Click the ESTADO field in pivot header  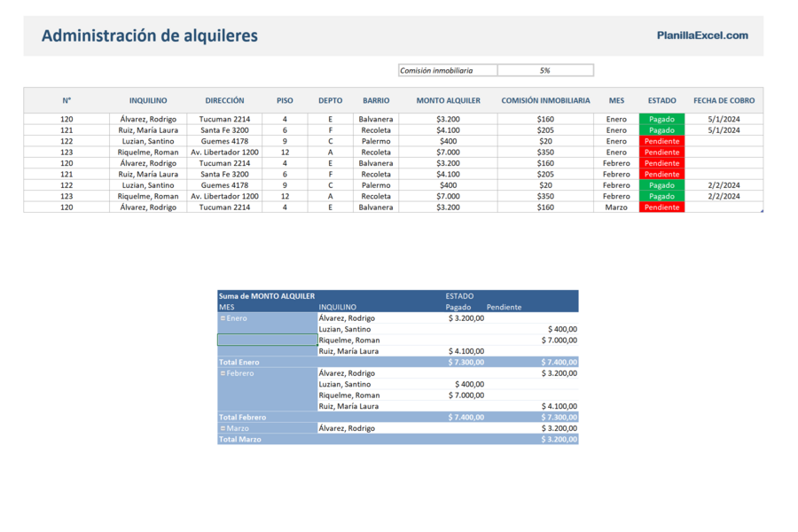(x=459, y=296)
